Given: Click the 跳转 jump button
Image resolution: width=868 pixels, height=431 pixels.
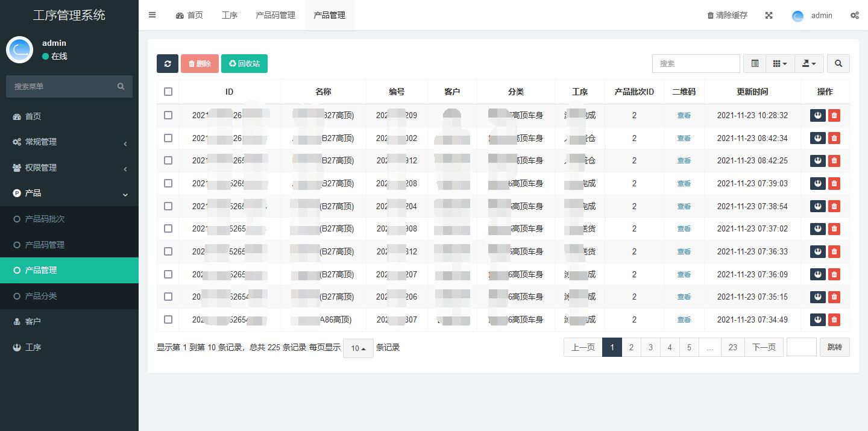Looking at the screenshot, I should (x=834, y=347).
